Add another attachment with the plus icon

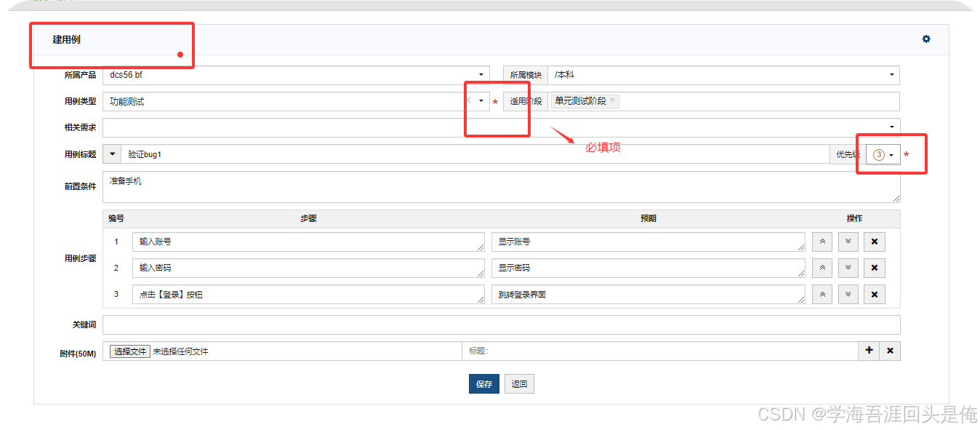click(x=869, y=351)
